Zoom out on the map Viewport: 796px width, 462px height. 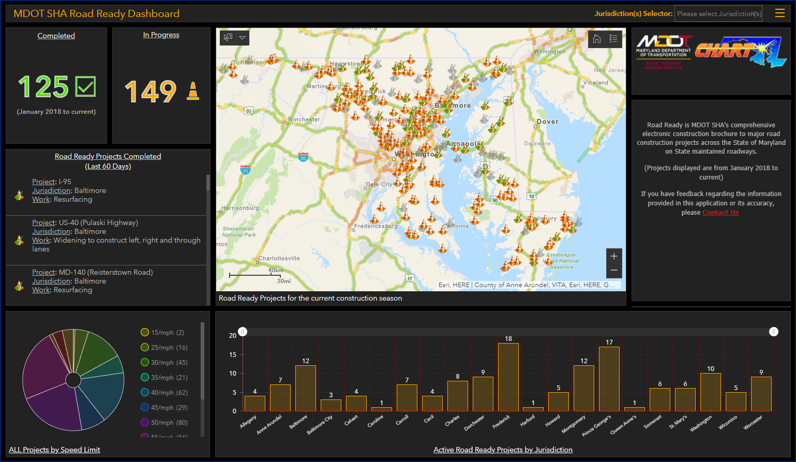[x=614, y=270]
